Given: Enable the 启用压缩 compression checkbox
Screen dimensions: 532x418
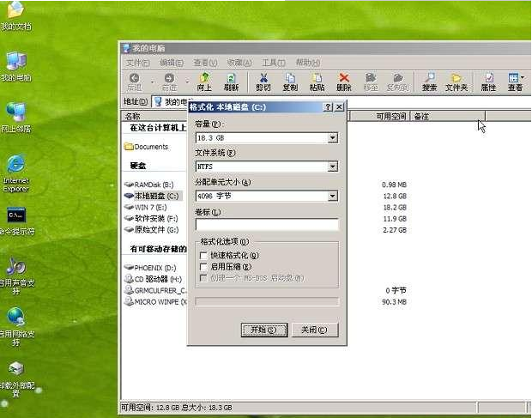Looking at the screenshot, I should click(x=203, y=267).
